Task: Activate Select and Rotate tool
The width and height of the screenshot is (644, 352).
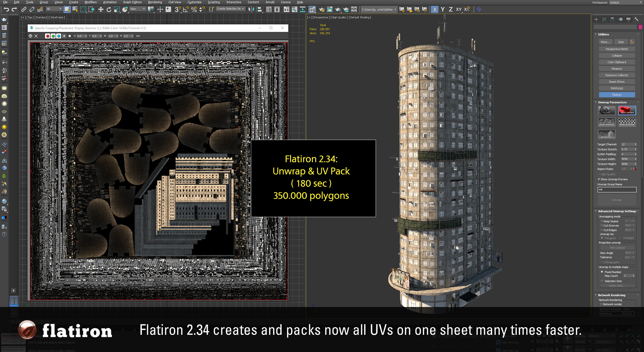Action: [109, 9]
